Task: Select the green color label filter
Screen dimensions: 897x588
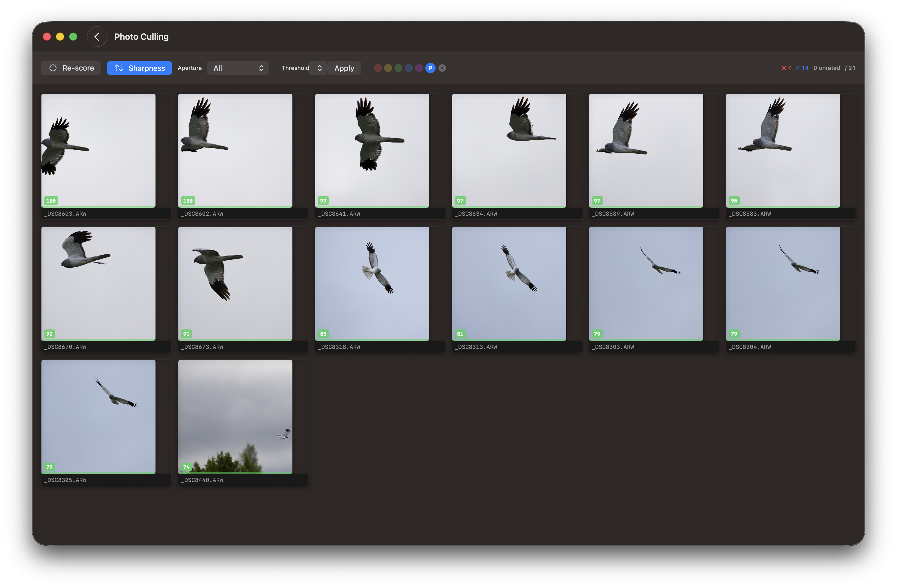Action: pos(398,68)
